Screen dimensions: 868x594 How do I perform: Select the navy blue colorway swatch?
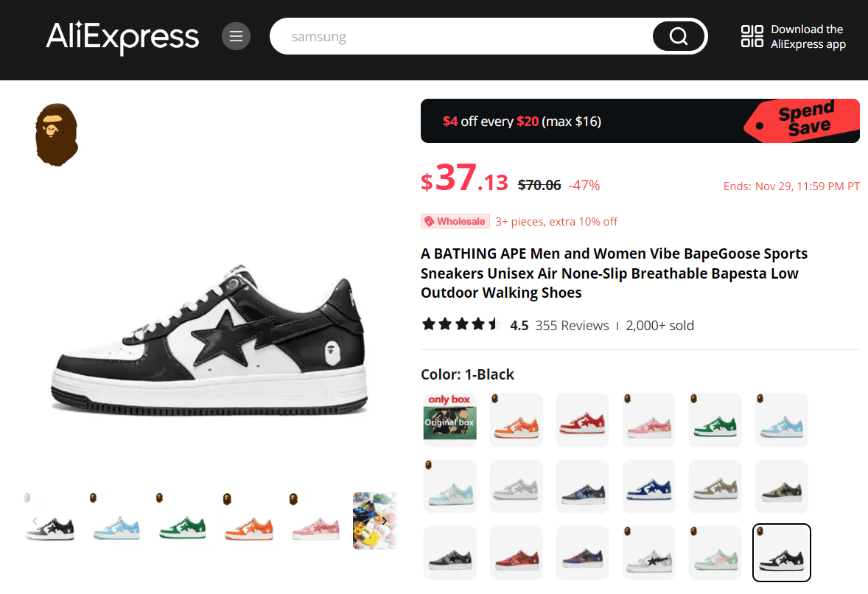[648, 486]
